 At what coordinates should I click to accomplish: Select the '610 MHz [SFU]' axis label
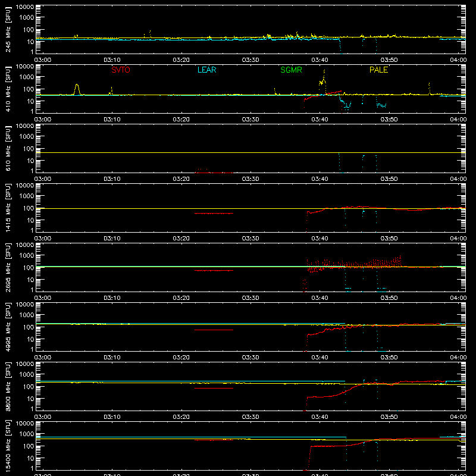click(8, 148)
